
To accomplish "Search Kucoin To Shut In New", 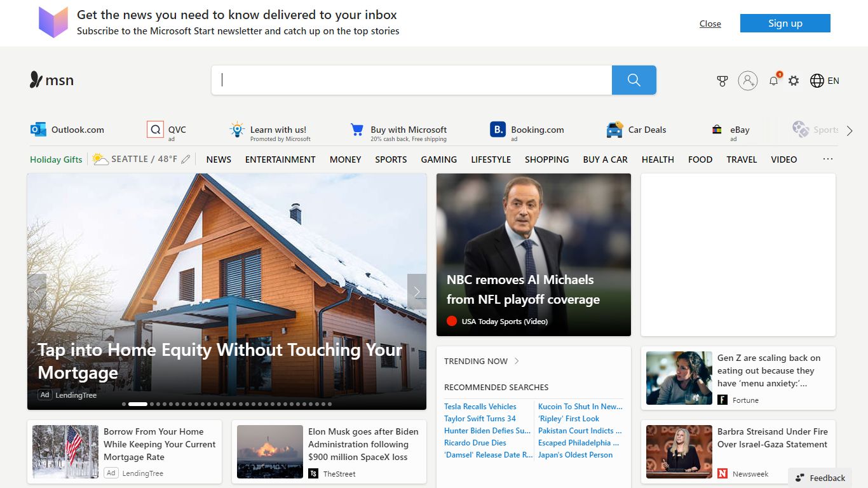I will click(580, 407).
